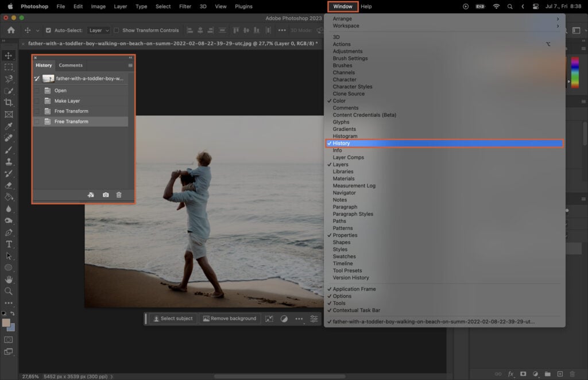Screen dimensions: 588x380
Task: Delete current state using the trash icon
Action: (x=119, y=195)
